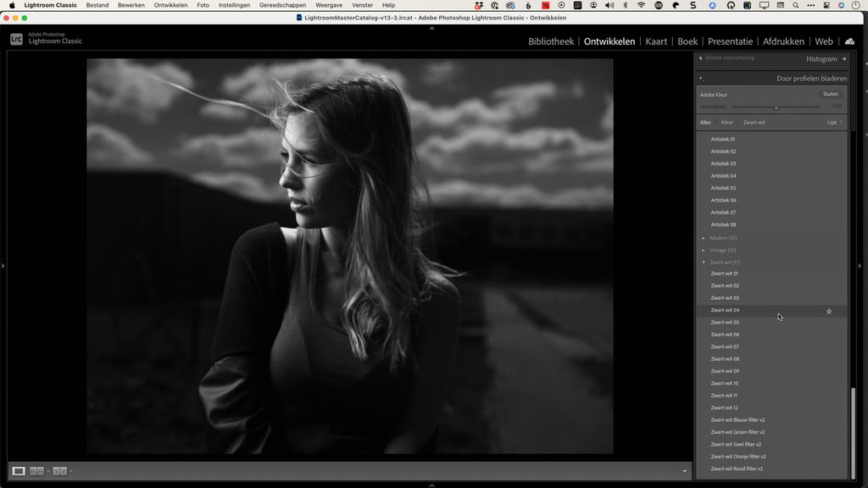Click the Slimme voorvertoning lightning icon
The width and height of the screenshot is (868, 488).
(x=700, y=58)
